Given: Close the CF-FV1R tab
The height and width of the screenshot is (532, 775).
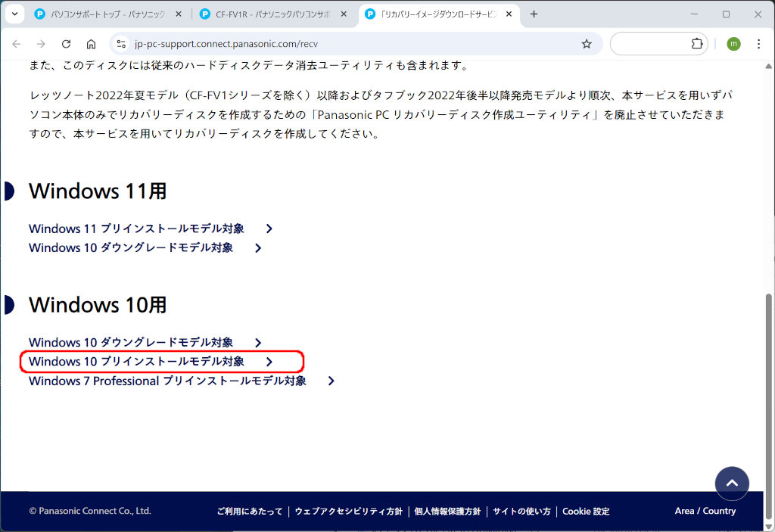Looking at the screenshot, I should (344, 14).
